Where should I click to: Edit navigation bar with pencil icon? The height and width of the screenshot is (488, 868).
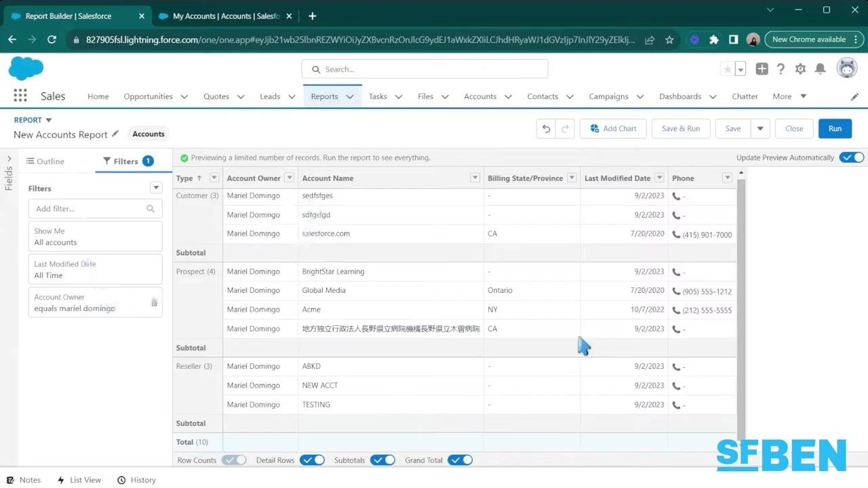pyautogui.click(x=854, y=97)
